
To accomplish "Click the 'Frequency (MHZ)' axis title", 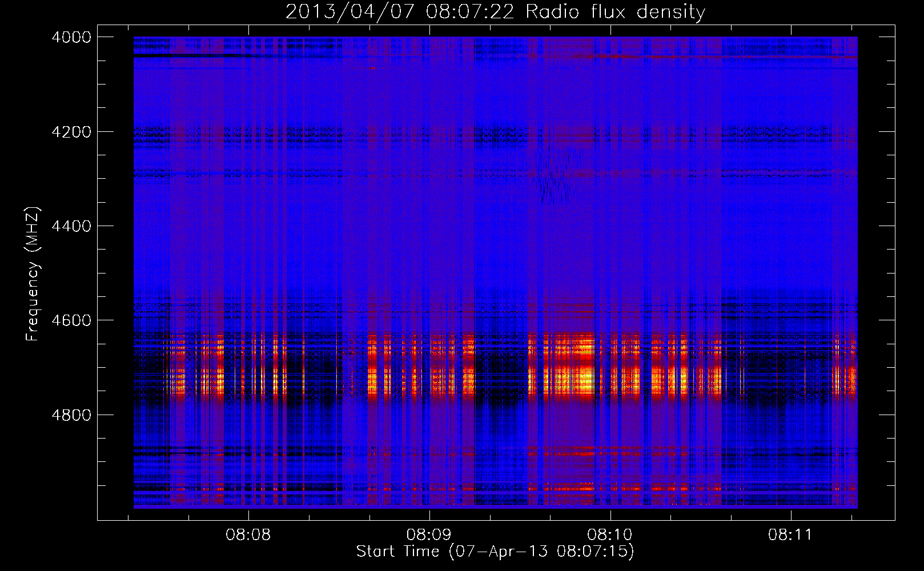I will click(x=33, y=274).
